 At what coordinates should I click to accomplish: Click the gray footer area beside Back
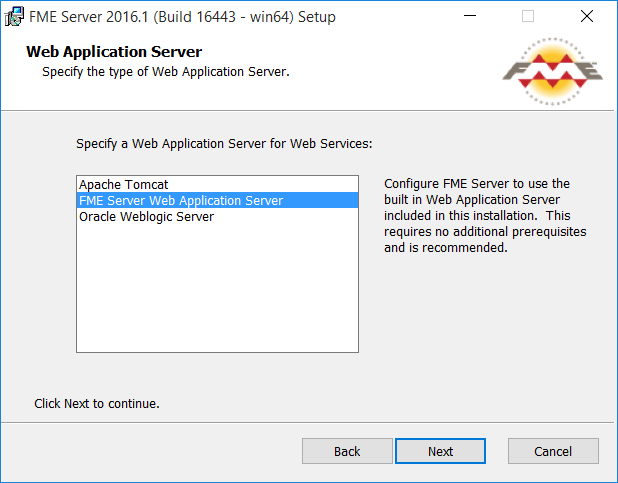[150, 451]
